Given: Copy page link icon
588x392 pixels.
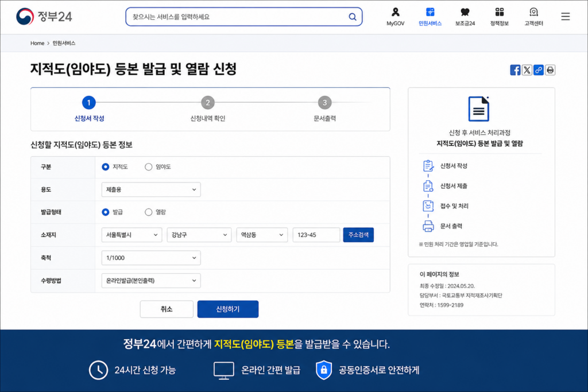Looking at the screenshot, I should pos(539,70).
